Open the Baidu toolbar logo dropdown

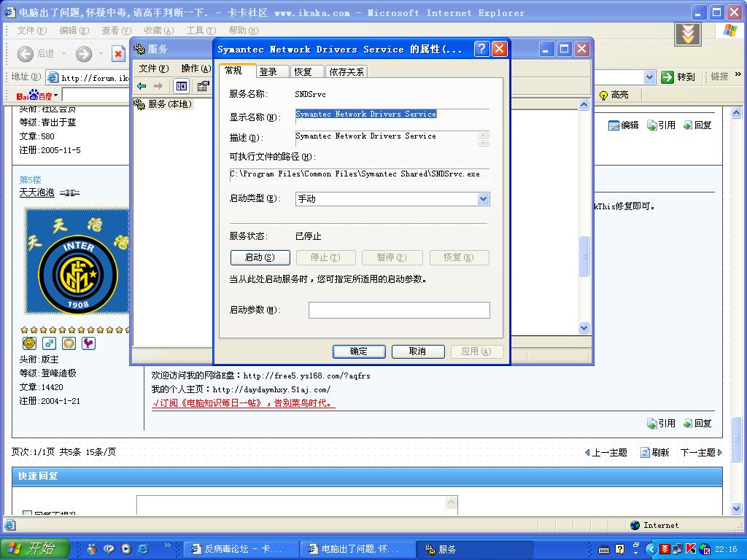click(36, 96)
